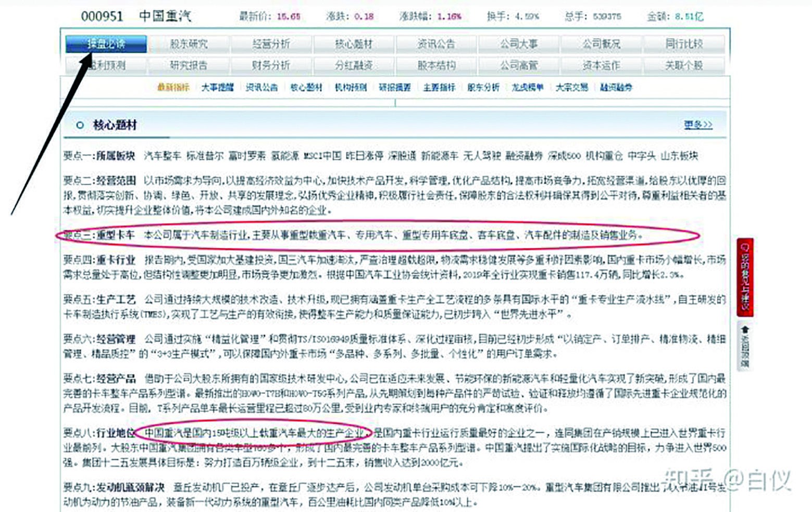Switch to the 核心题材 main tab
812x512 pixels.
tap(354, 44)
